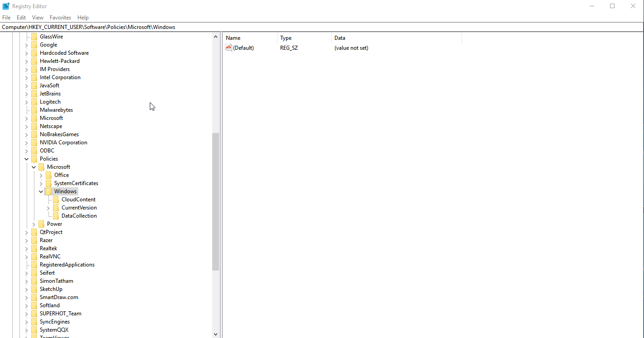
Task: Expand the SystemCertificates key
Action: [x=41, y=183]
